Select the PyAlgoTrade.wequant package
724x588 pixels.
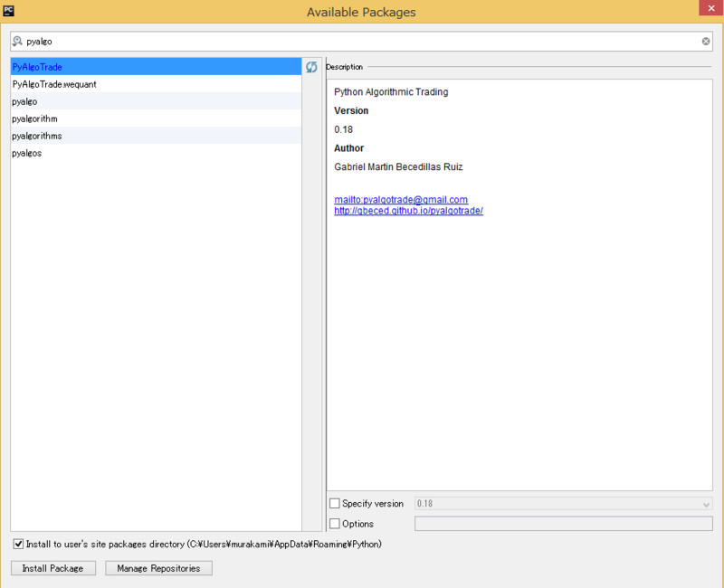point(56,84)
